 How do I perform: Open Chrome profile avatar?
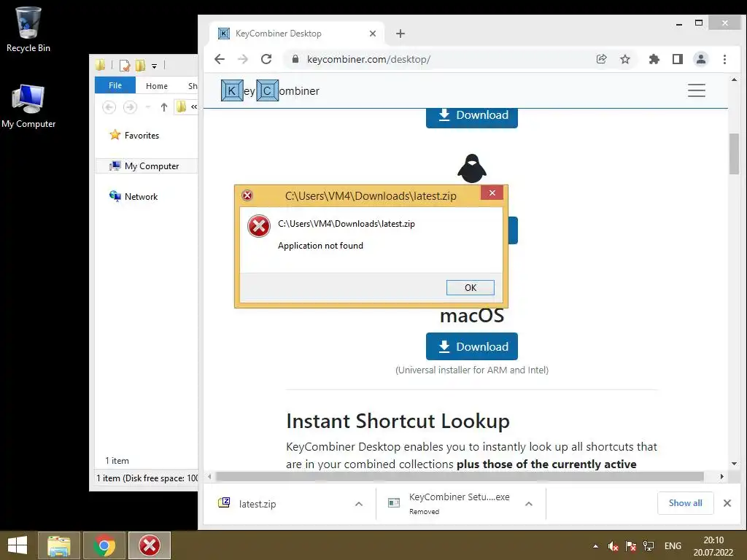[701, 59]
